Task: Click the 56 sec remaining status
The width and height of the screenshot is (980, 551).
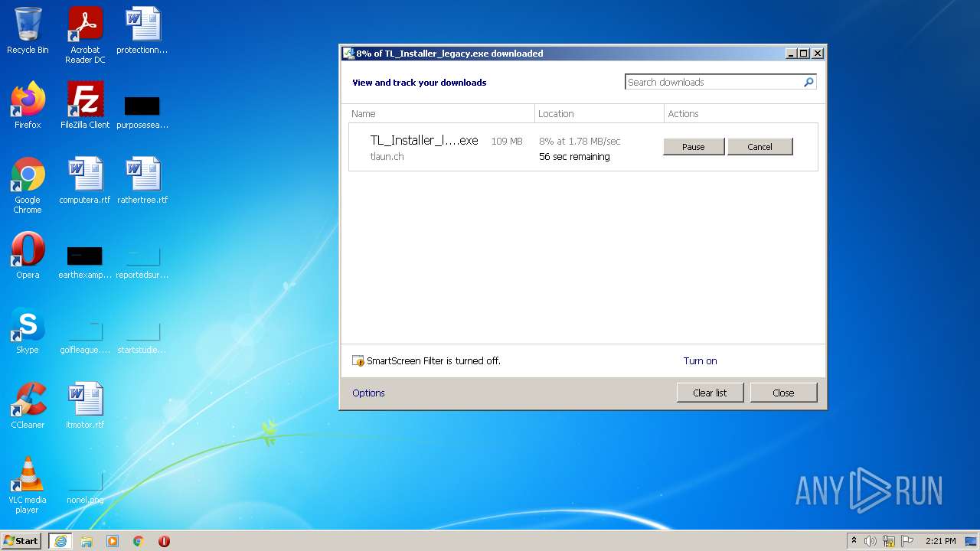Action: [x=574, y=156]
